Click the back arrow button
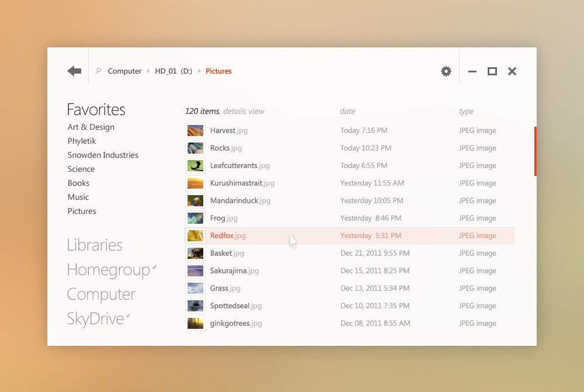Viewport: 584px width, 392px height. click(74, 71)
